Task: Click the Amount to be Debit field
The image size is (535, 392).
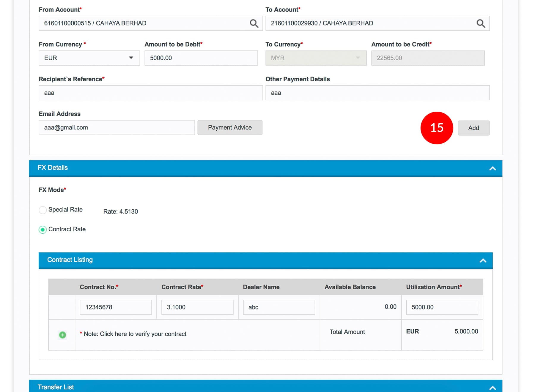Action: (x=201, y=58)
